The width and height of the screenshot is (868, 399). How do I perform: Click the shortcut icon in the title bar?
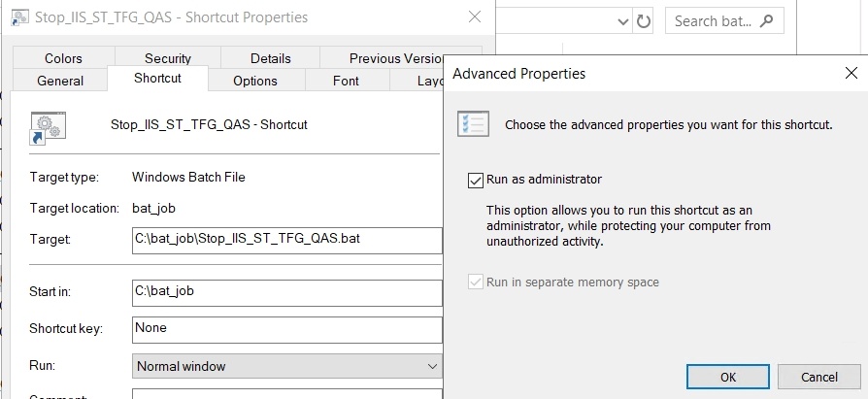(x=20, y=17)
